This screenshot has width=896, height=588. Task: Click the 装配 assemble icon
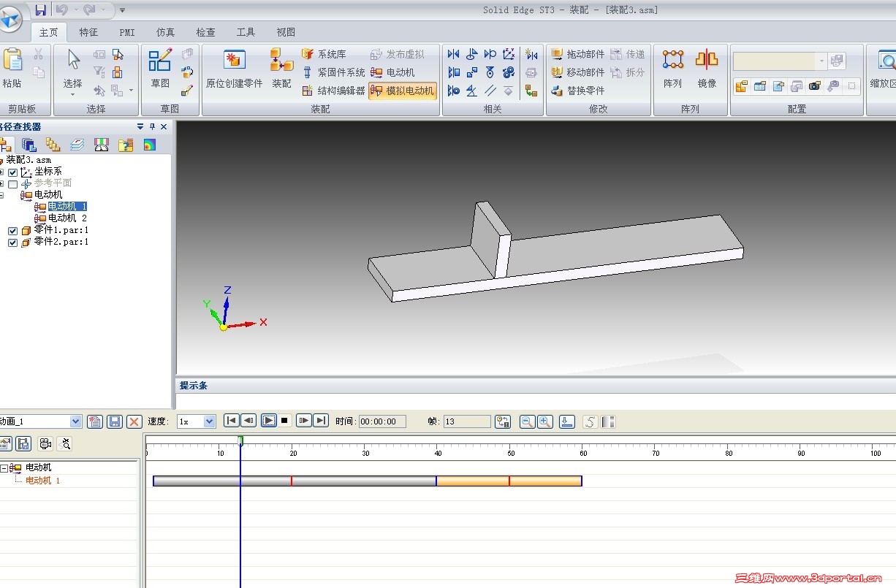281,61
